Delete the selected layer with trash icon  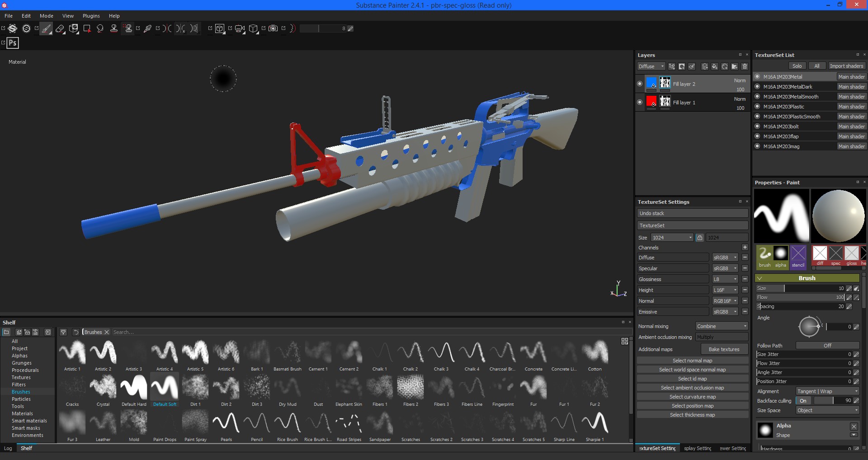click(x=745, y=66)
